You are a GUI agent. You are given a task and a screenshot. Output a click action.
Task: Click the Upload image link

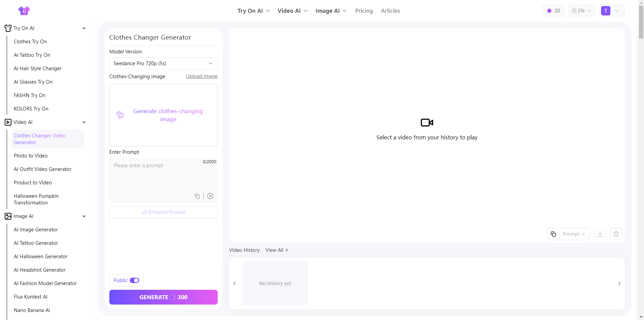[202, 76]
